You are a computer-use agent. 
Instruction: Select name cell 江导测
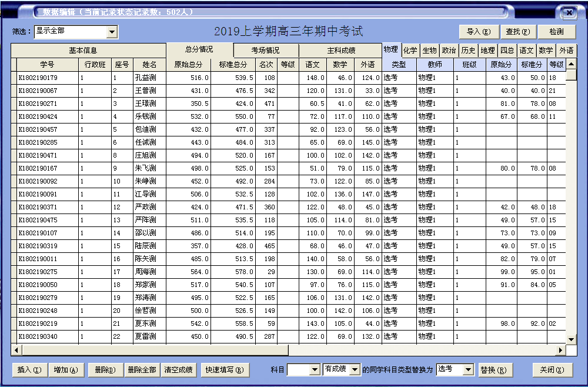(149, 194)
